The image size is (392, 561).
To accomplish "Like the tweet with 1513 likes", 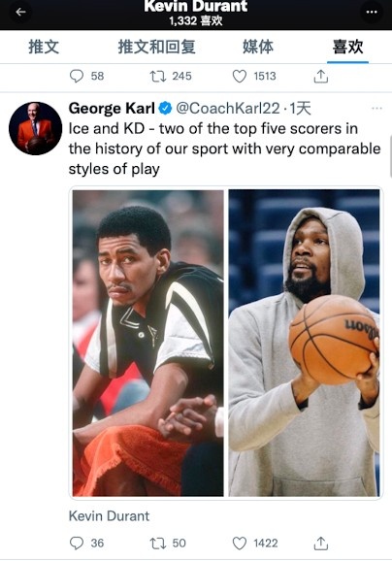I will click(240, 76).
